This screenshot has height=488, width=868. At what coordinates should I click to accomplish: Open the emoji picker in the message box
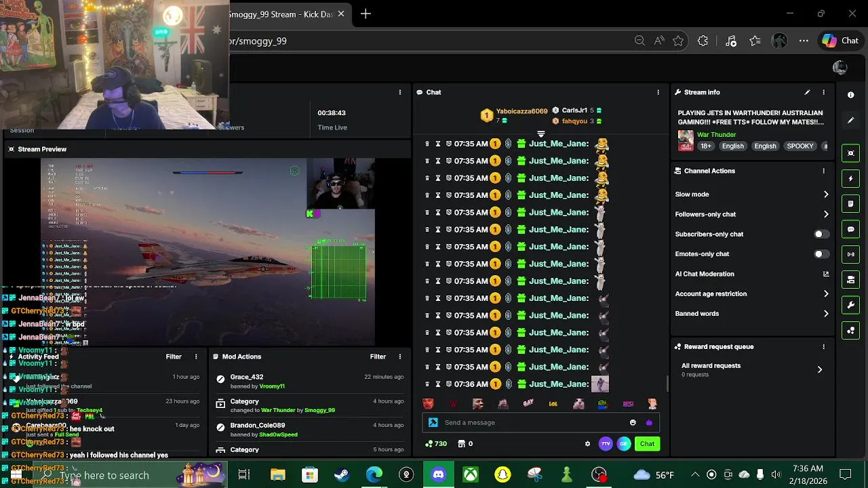tap(633, 422)
